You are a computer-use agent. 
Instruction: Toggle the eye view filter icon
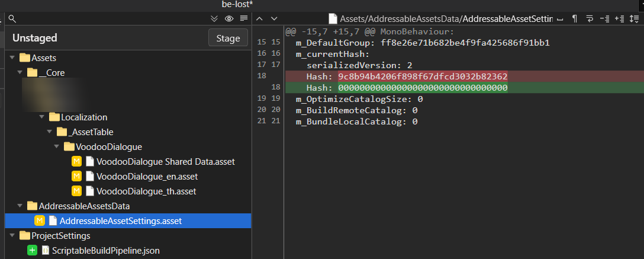tap(229, 18)
